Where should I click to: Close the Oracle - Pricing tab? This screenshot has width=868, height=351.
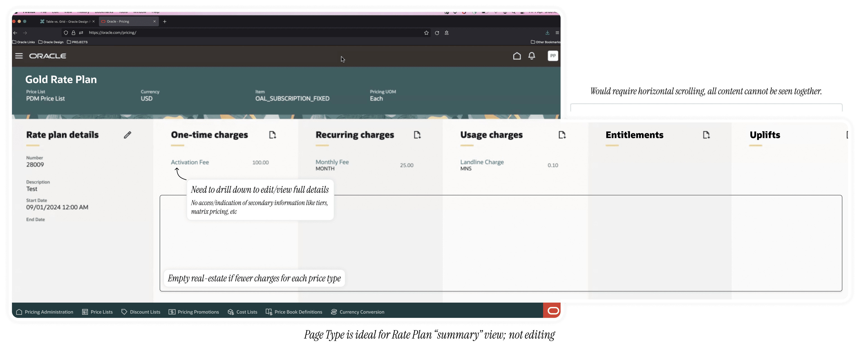(x=154, y=21)
